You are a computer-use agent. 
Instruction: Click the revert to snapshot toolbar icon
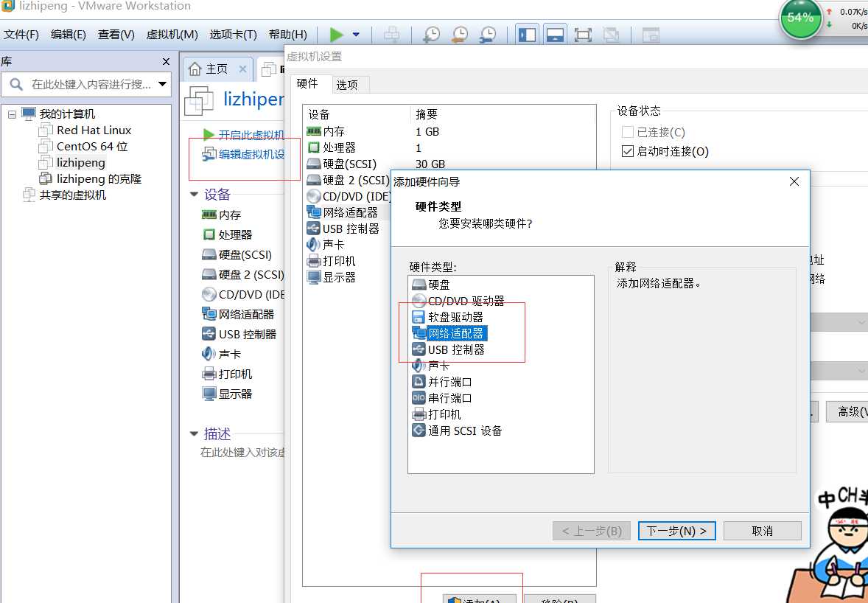460,35
